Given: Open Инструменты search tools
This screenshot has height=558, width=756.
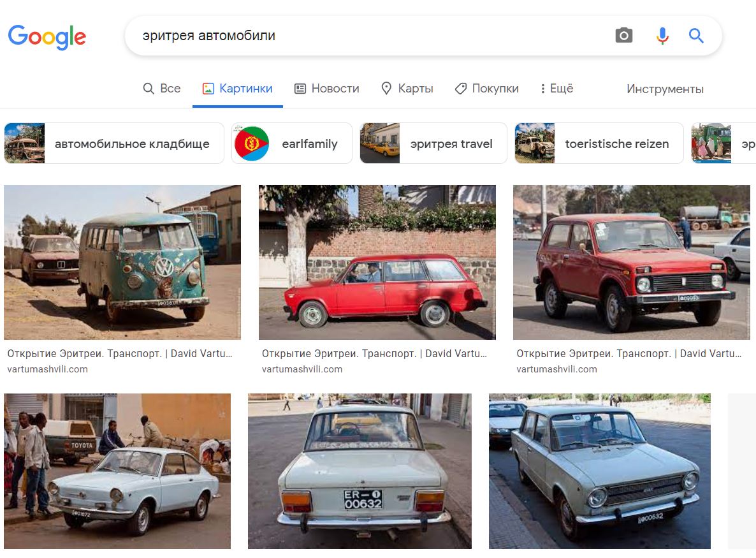Looking at the screenshot, I should [x=665, y=89].
